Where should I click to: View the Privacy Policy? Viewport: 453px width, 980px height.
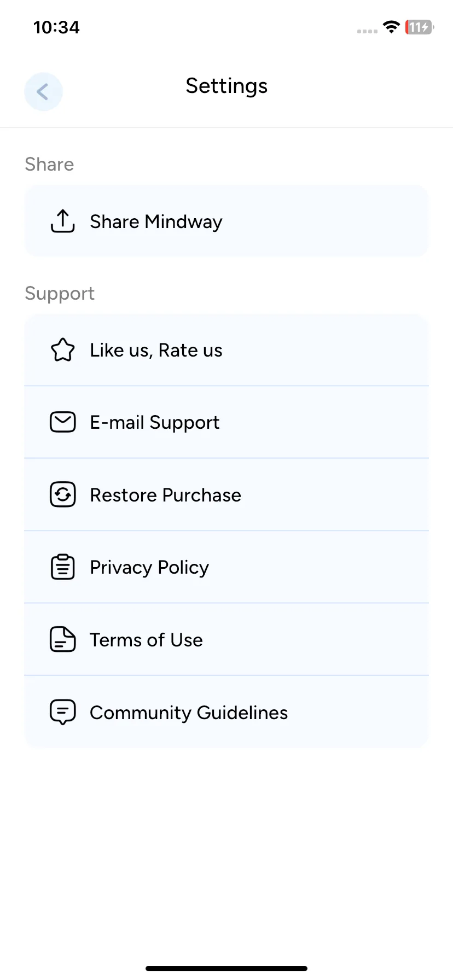coord(226,567)
